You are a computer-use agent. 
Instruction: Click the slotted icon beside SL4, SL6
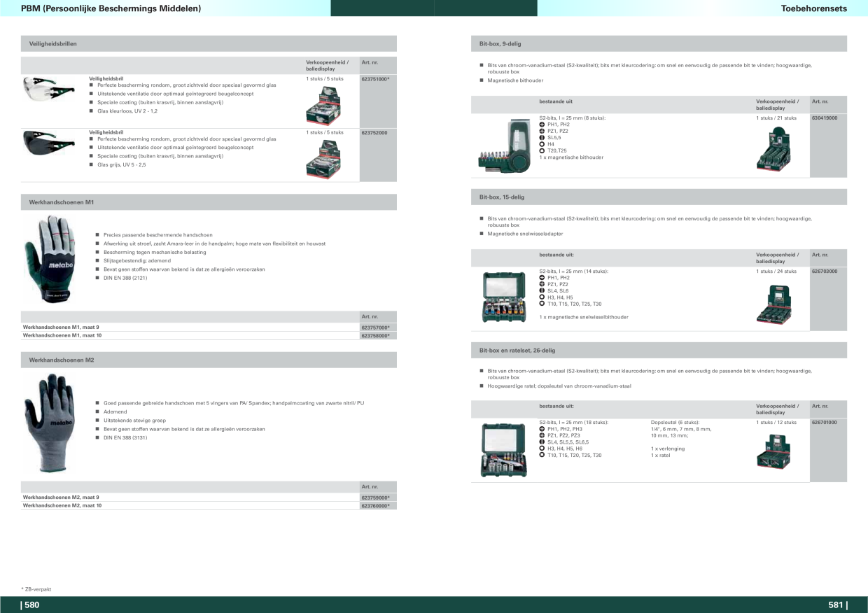point(542,291)
